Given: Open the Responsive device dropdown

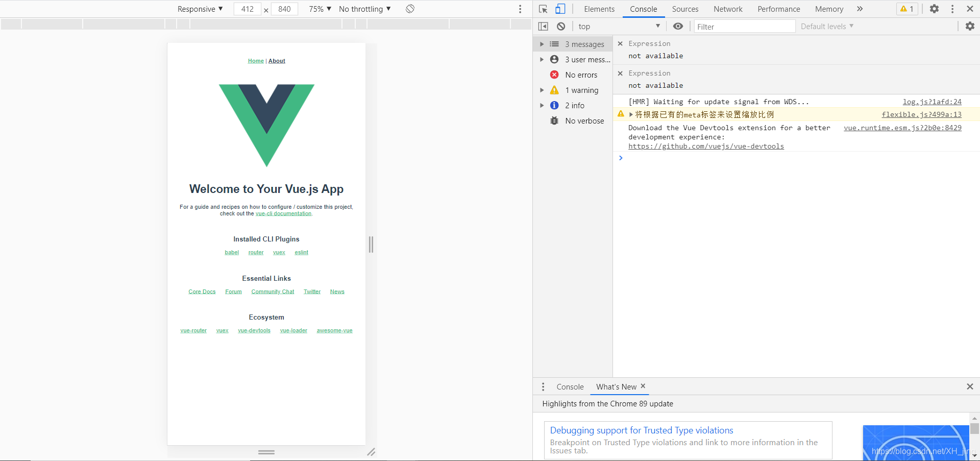Looking at the screenshot, I should 200,9.
